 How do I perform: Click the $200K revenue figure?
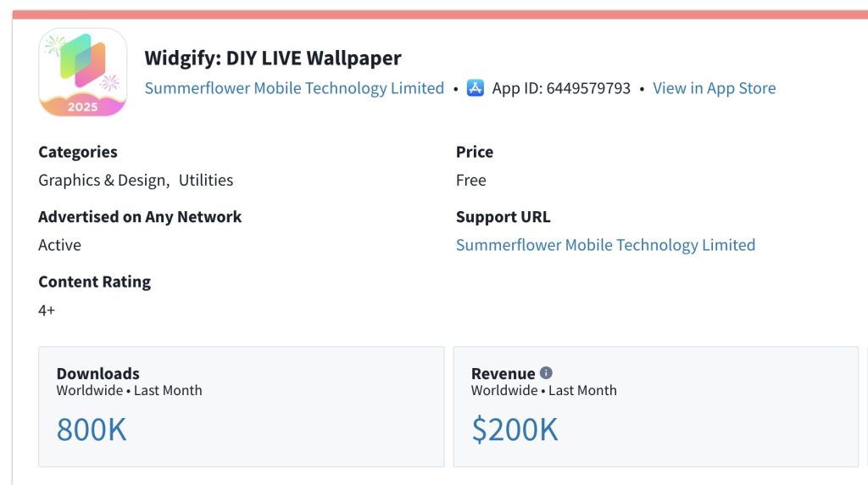click(515, 430)
